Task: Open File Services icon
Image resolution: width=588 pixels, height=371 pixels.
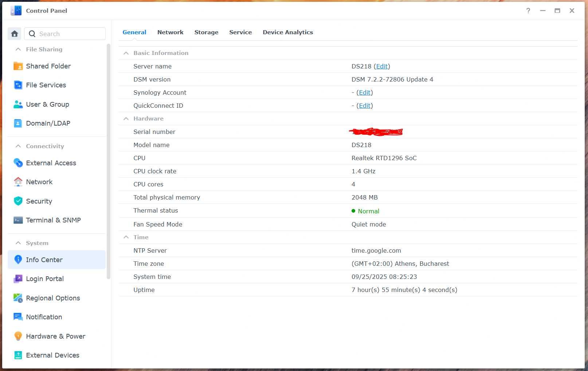Action: click(18, 85)
